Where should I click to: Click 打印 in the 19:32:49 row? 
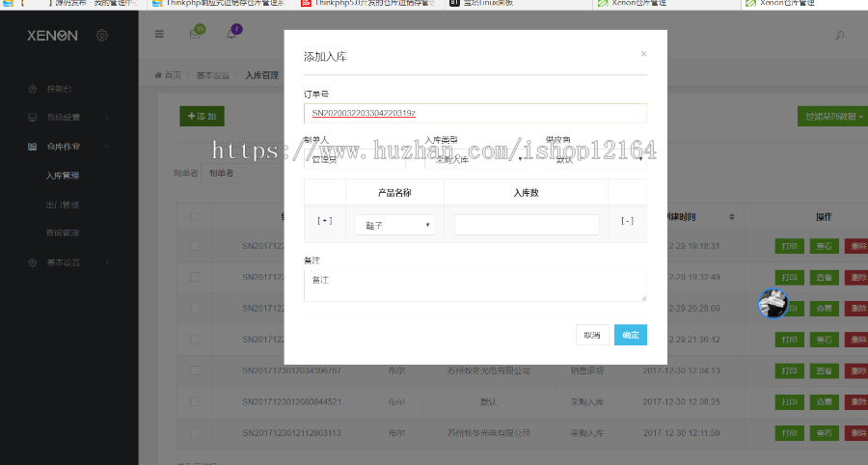(789, 277)
